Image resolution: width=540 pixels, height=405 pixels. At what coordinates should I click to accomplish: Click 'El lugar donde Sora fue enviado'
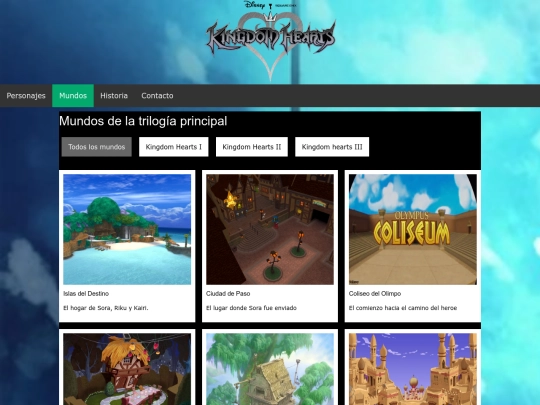click(251, 308)
